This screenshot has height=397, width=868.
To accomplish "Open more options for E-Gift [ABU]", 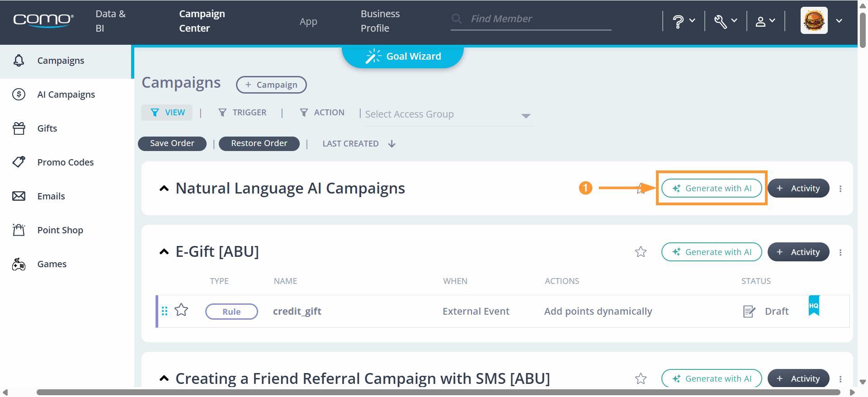I will point(840,252).
